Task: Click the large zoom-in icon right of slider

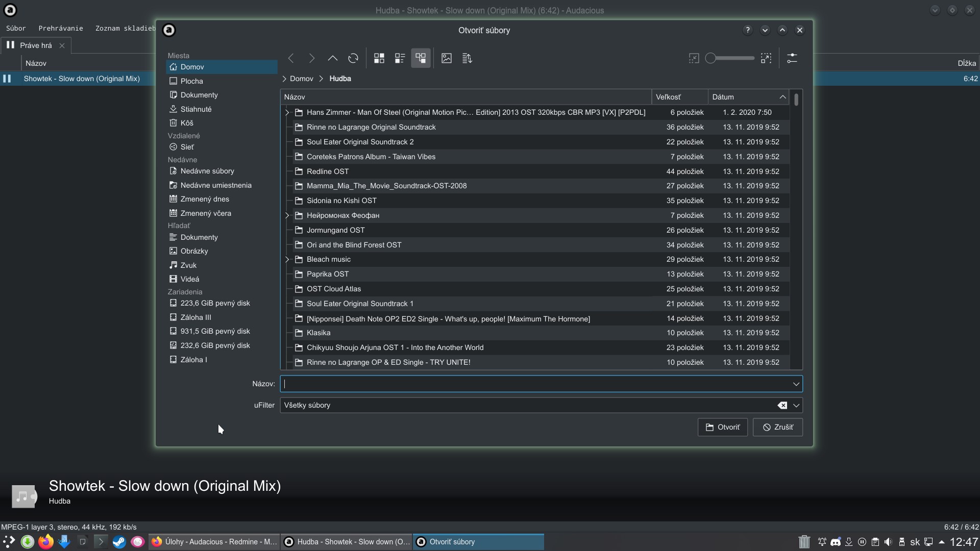Action: coord(766,58)
